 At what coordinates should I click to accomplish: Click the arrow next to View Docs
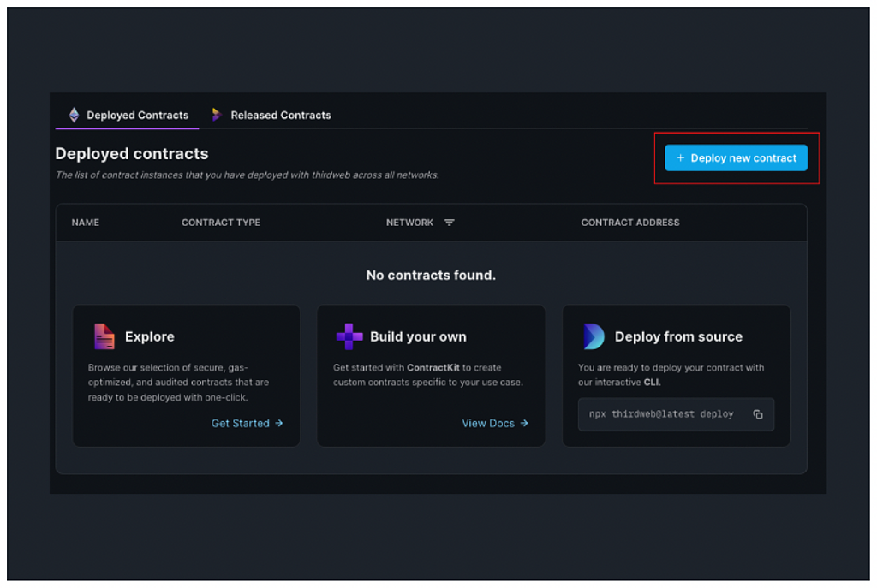(x=524, y=424)
